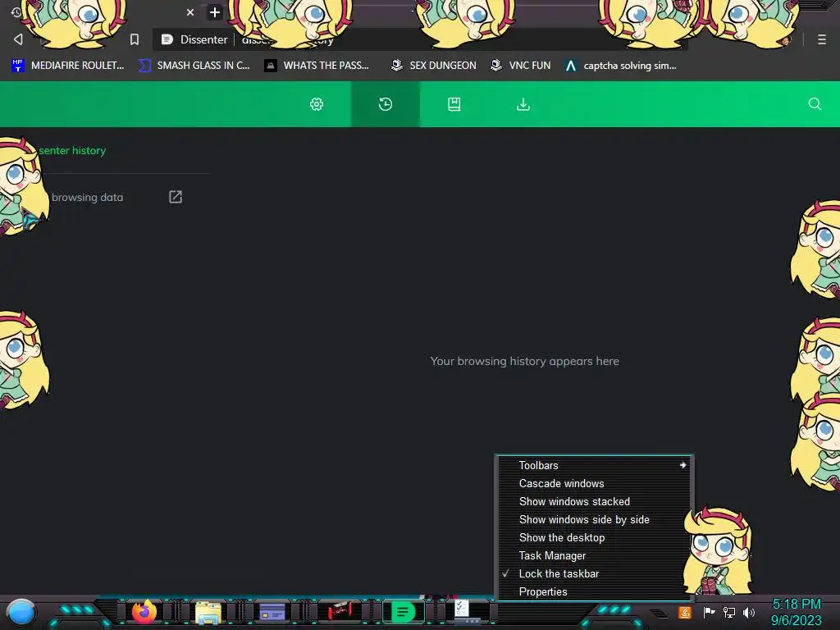840x630 pixels.
Task: Select the history clock tab
Action: 386,104
